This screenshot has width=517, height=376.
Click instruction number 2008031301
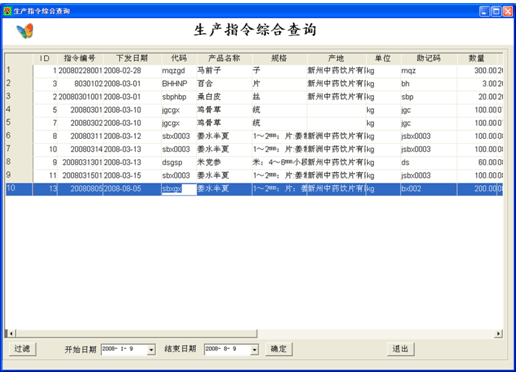coord(80,162)
